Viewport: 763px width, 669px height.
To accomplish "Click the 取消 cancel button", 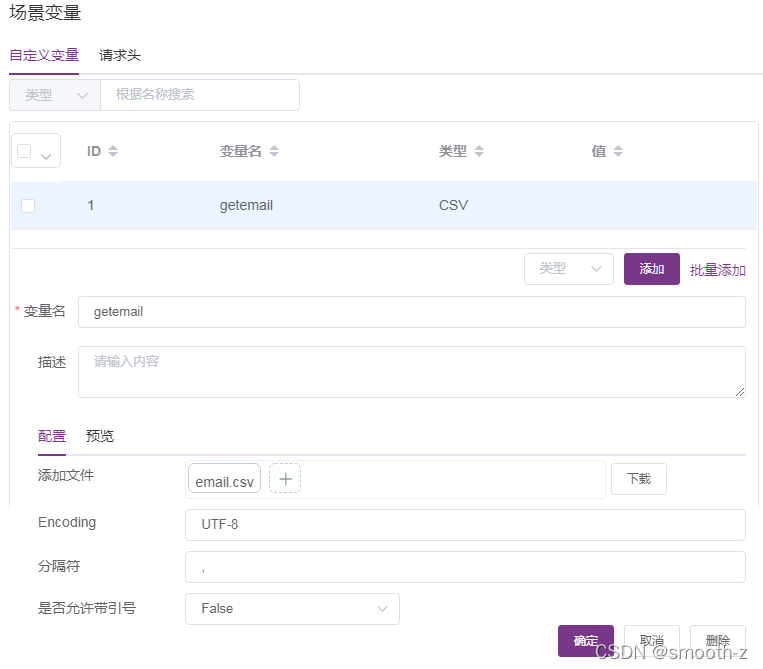I will [652, 641].
